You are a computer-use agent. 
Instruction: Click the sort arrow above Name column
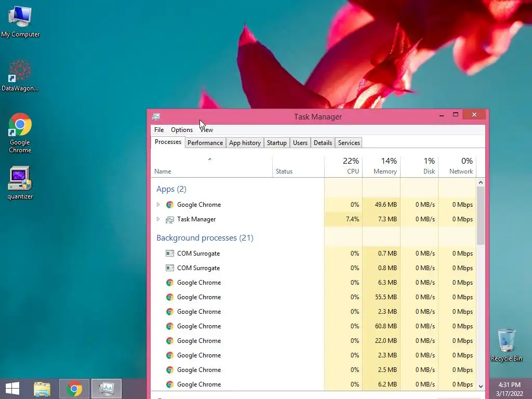coord(210,159)
